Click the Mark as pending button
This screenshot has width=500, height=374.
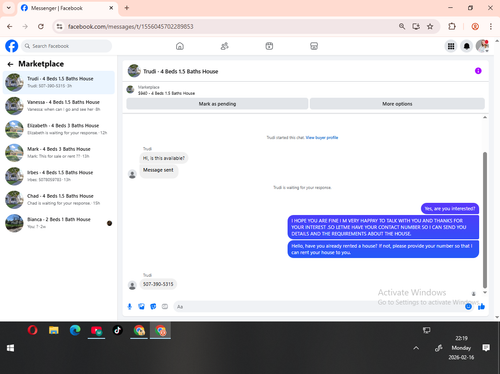point(217,104)
